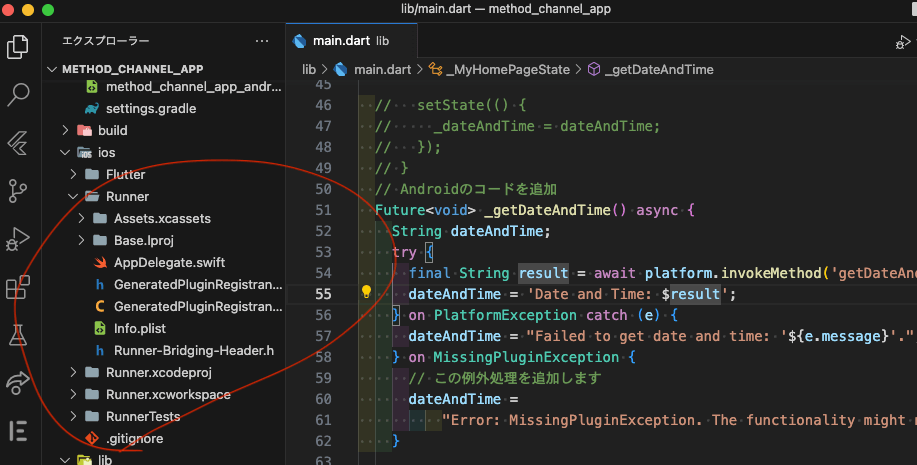Open the Flutter sidebar icon
Image resolution: width=917 pixels, height=465 pixels.
[18, 143]
